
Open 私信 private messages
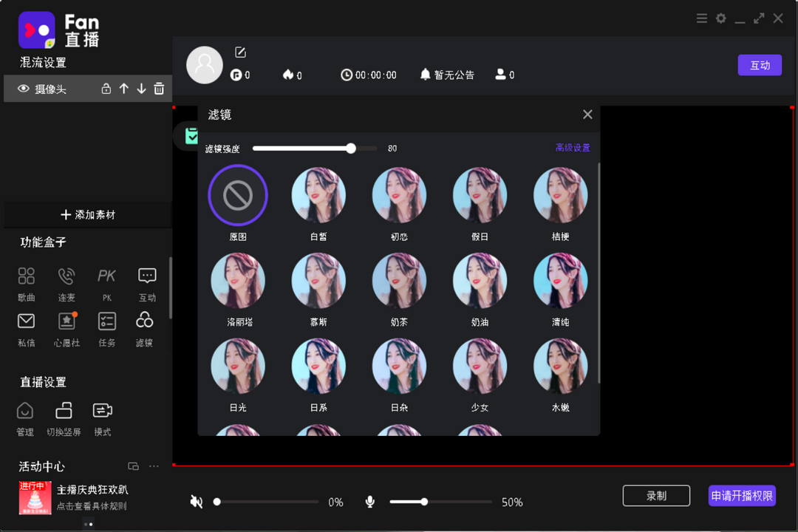25,327
